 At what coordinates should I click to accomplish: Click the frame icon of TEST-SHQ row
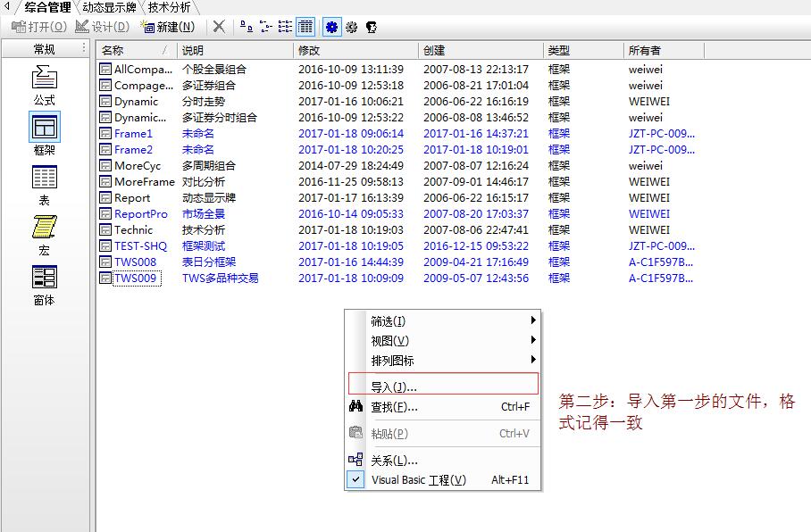(x=105, y=245)
